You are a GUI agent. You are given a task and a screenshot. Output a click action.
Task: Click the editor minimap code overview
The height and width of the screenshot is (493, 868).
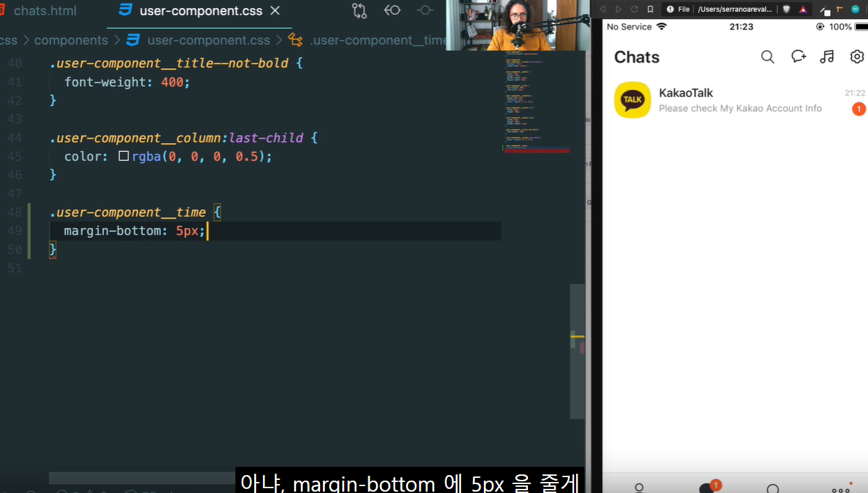click(x=537, y=102)
